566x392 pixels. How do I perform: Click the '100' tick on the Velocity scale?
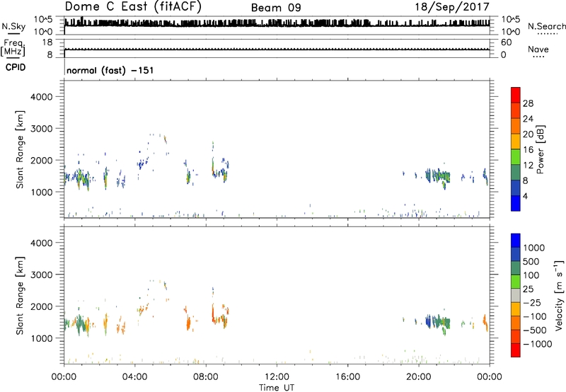531,275
